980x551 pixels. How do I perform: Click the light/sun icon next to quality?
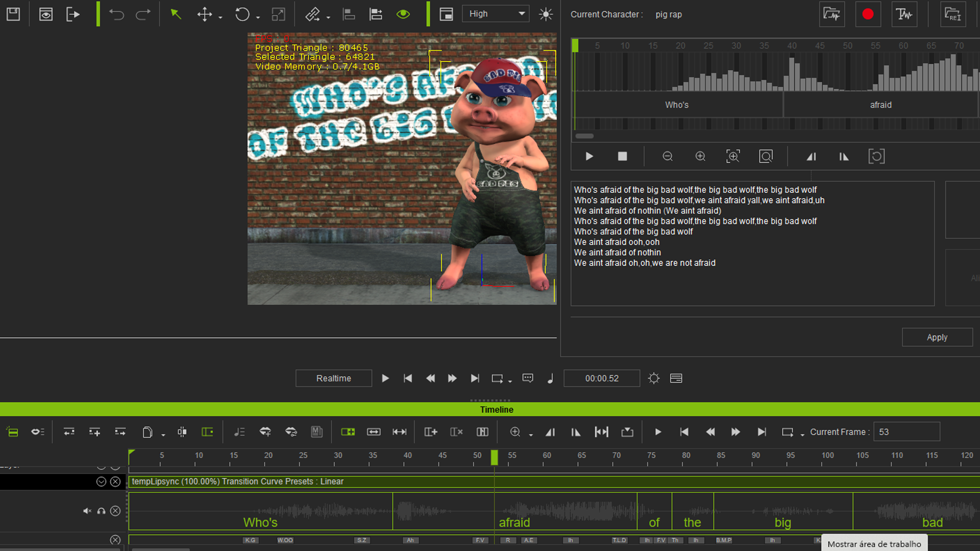[x=546, y=14]
